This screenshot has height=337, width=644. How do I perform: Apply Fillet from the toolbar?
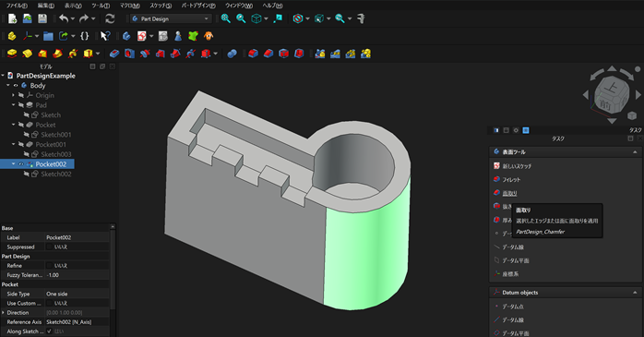pos(253,54)
